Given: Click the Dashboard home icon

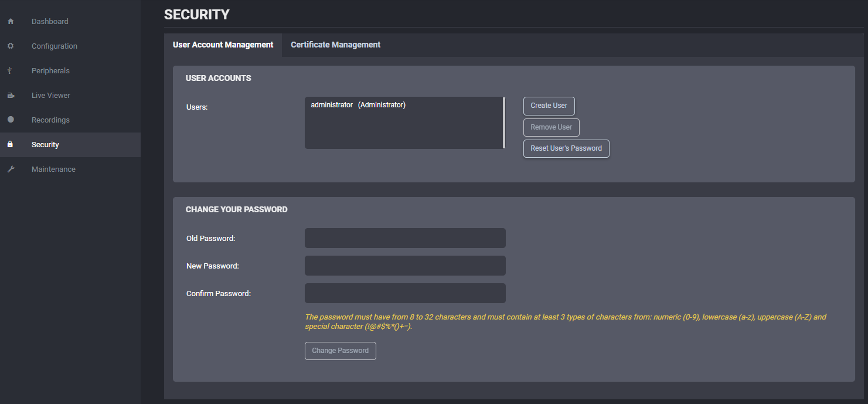Looking at the screenshot, I should pyautogui.click(x=11, y=22).
